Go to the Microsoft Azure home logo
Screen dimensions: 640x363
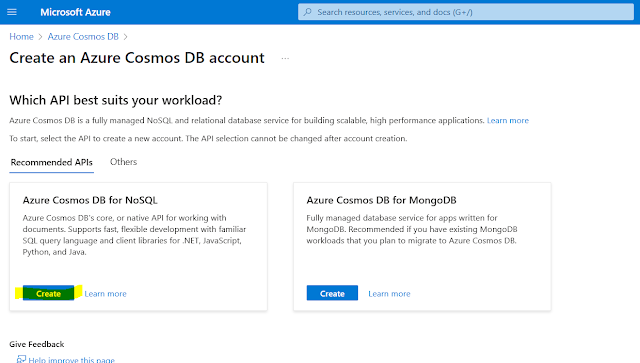[x=75, y=12]
